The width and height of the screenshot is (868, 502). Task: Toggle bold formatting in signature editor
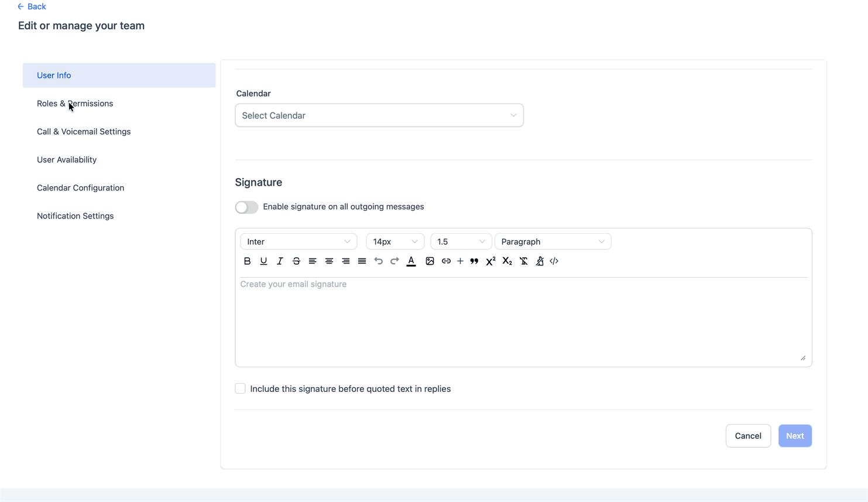pos(247,261)
